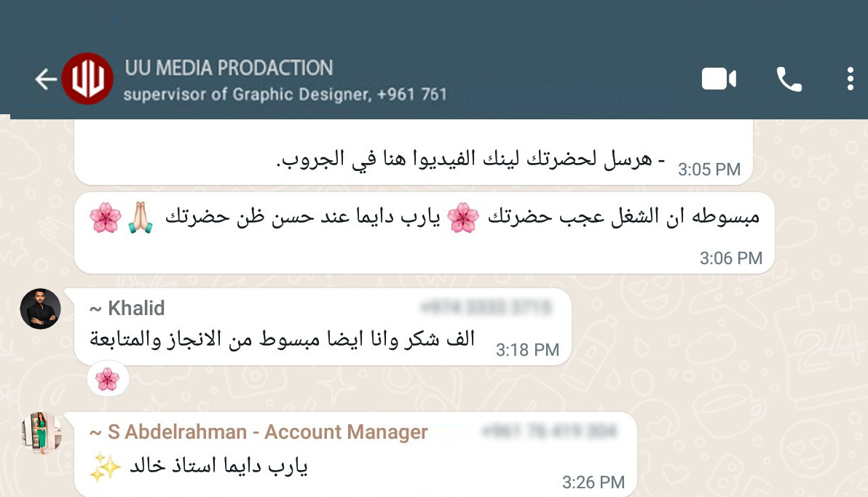Go back using the back arrow
868x497 pixels.
45,79
